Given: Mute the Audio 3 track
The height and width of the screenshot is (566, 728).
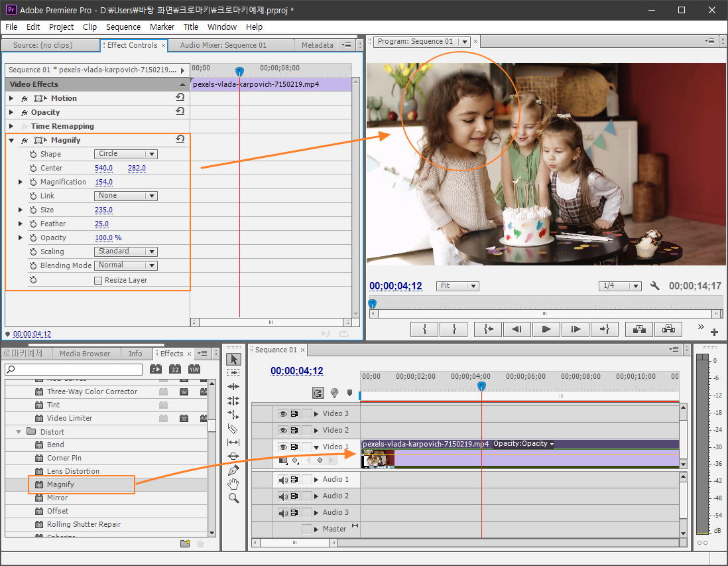Looking at the screenshot, I should tap(282, 512).
